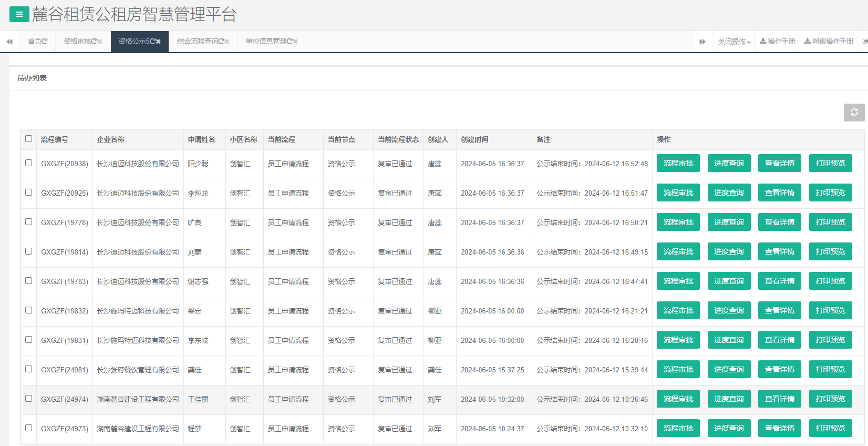Click the green hamburger menu icon
868x446 pixels.
click(19, 14)
